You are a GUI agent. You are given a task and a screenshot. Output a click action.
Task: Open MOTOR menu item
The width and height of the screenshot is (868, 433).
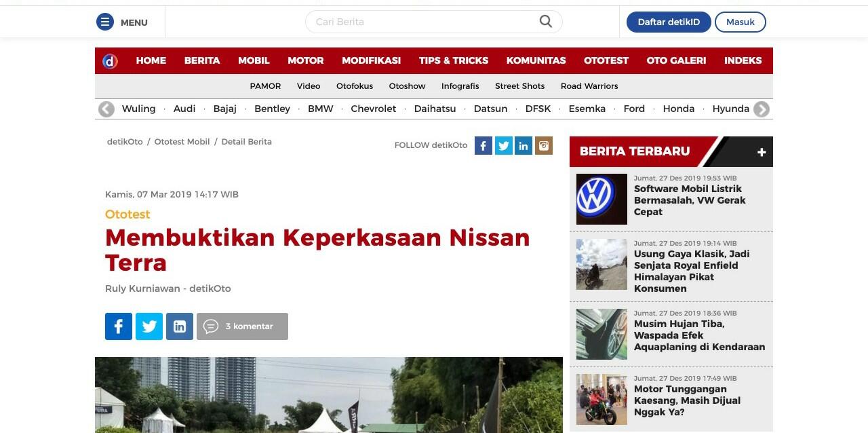click(x=306, y=60)
